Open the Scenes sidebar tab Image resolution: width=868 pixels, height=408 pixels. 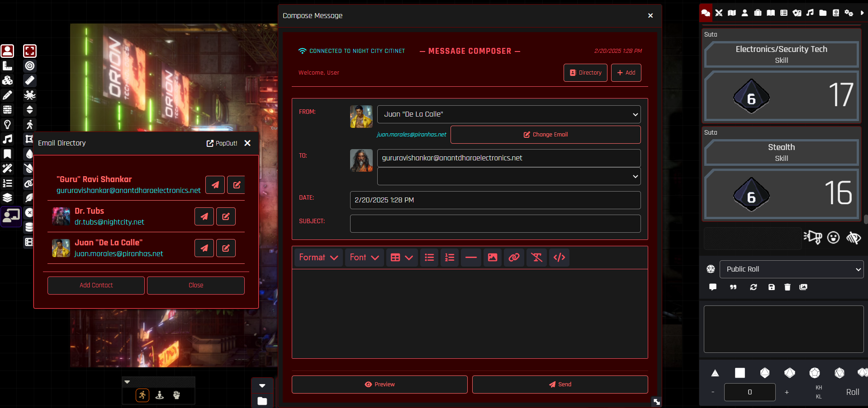point(732,13)
